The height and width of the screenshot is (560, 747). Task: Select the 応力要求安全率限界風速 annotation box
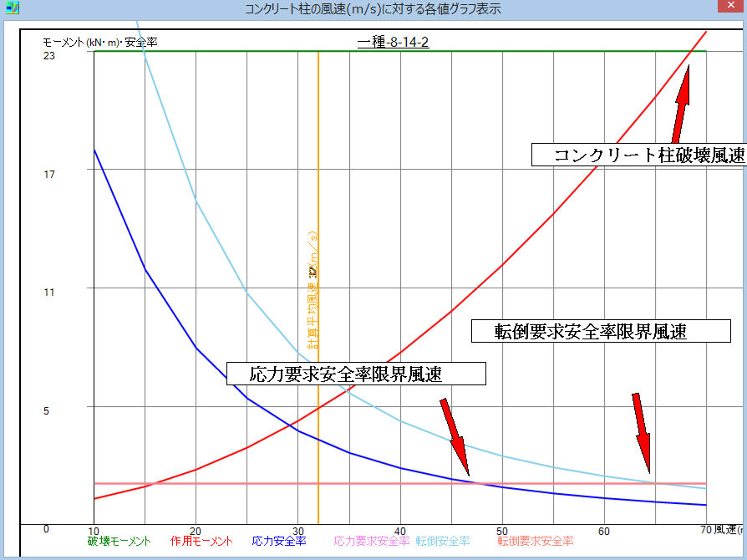click(x=356, y=374)
